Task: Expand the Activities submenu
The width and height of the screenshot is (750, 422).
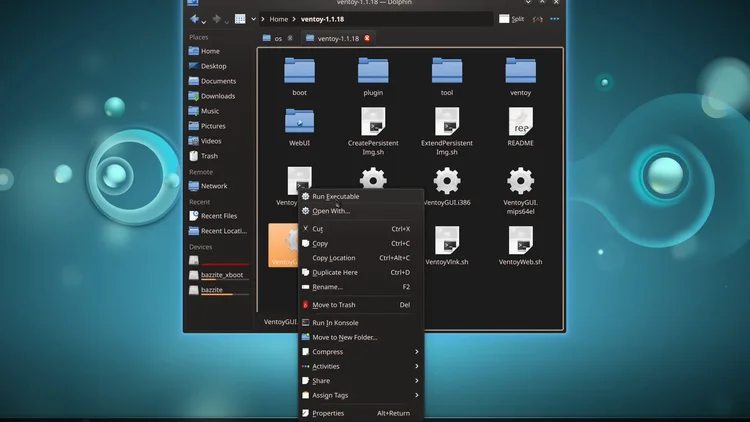Action: (361, 366)
